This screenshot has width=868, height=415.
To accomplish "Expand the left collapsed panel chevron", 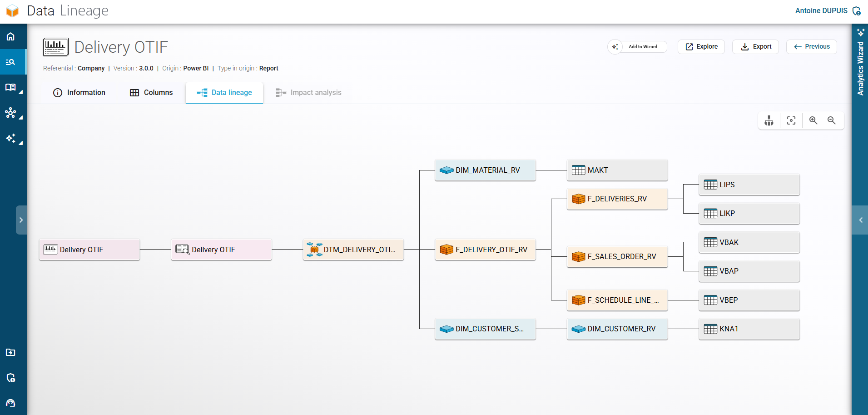I will [x=21, y=220].
